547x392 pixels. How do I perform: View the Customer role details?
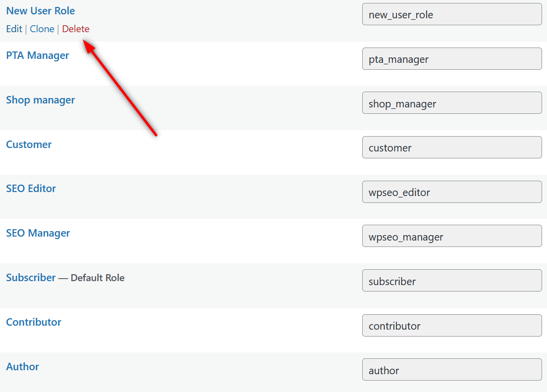(28, 144)
